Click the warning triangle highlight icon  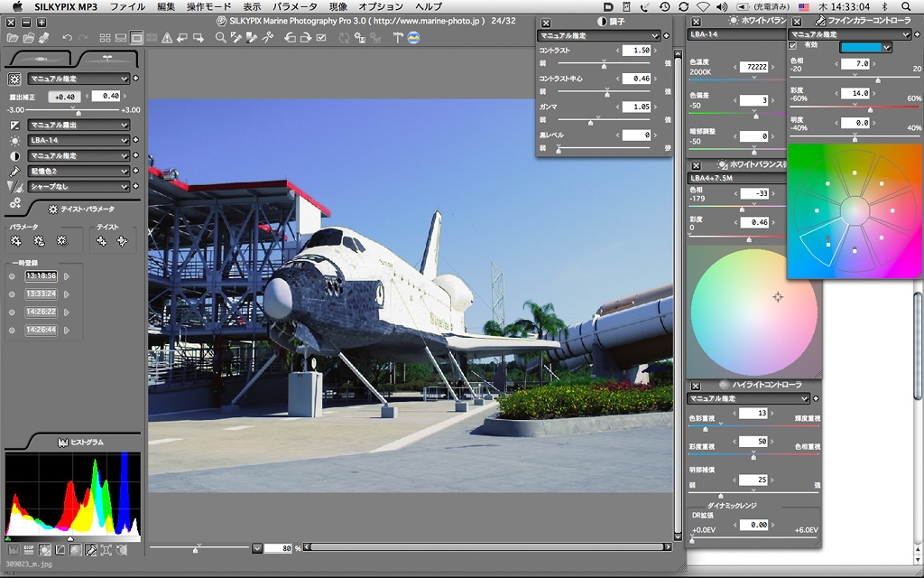[167, 38]
